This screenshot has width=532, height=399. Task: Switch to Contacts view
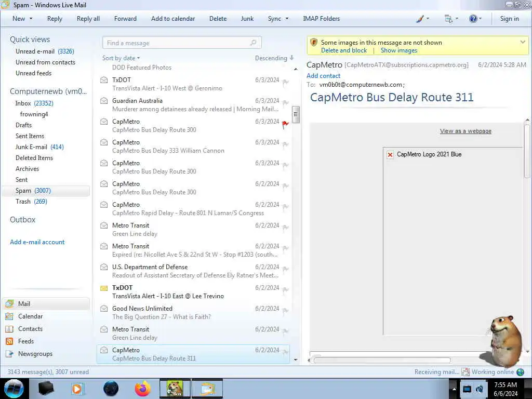[x=30, y=329]
